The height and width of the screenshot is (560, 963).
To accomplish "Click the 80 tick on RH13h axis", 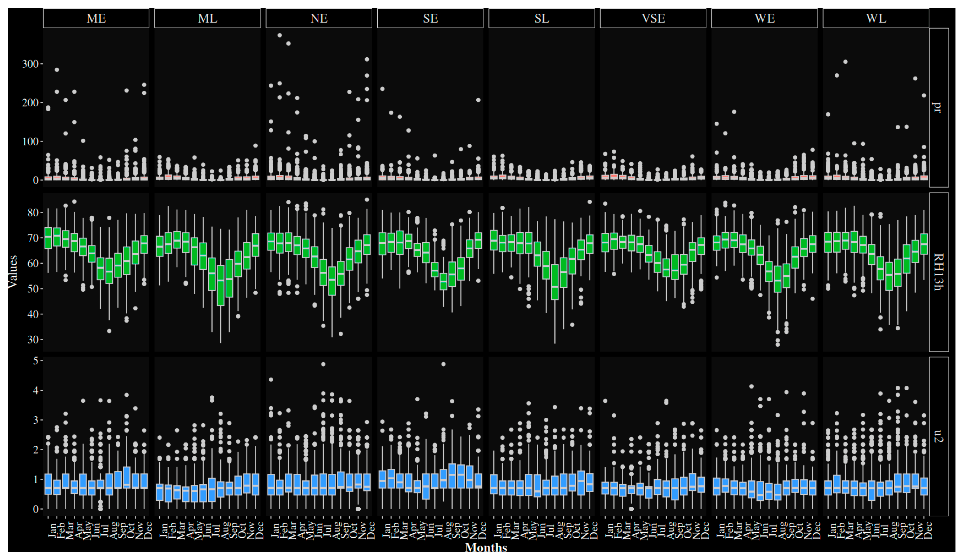I will tap(33, 213).
